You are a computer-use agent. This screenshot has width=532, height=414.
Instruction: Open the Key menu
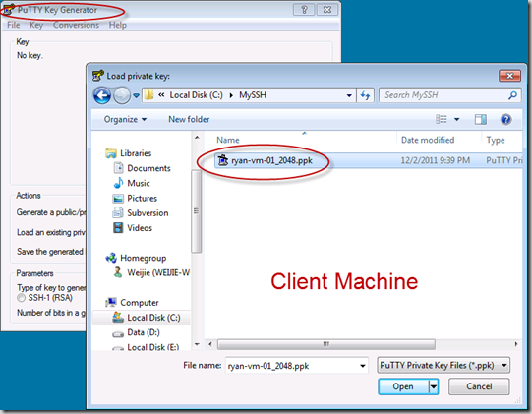pos(36,25)
